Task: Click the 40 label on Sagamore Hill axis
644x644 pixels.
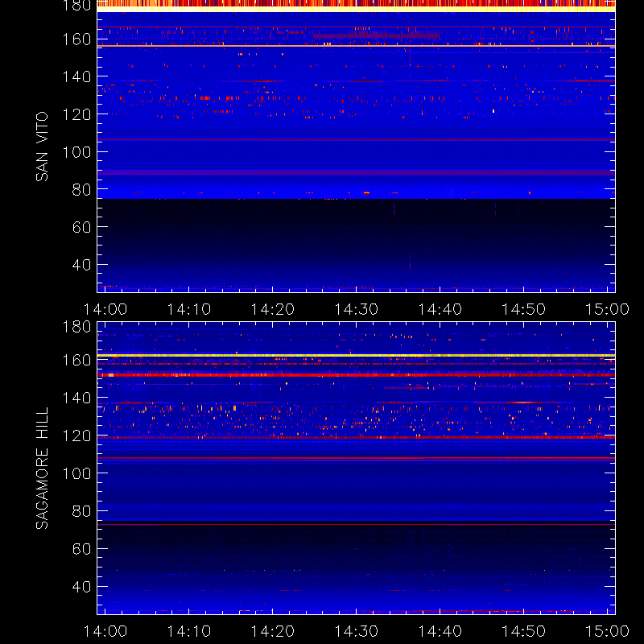Action: 81,587
